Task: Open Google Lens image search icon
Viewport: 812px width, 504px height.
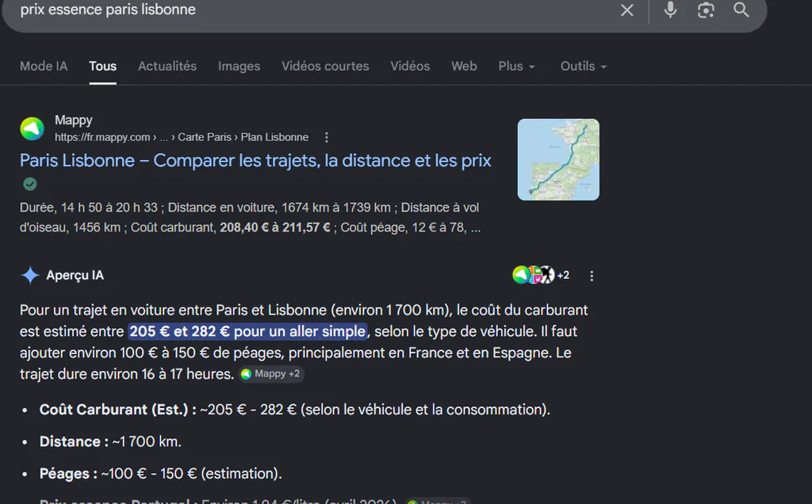Action: point(706,10)
